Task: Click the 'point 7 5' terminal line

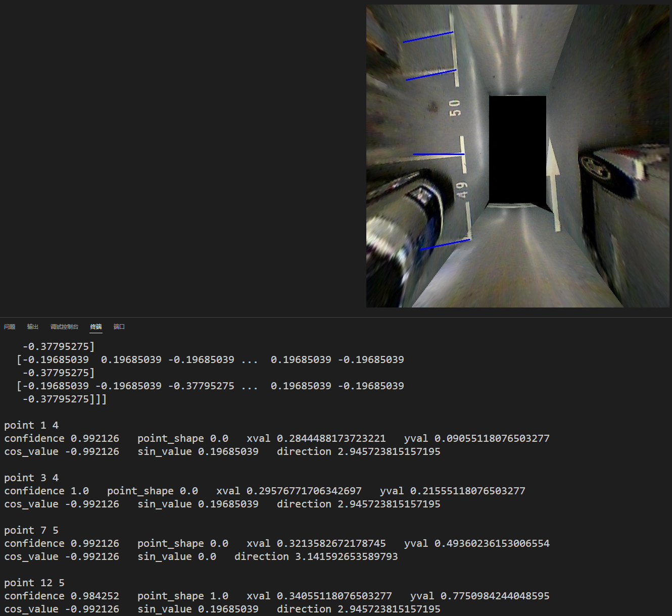Action: point(31,530)
